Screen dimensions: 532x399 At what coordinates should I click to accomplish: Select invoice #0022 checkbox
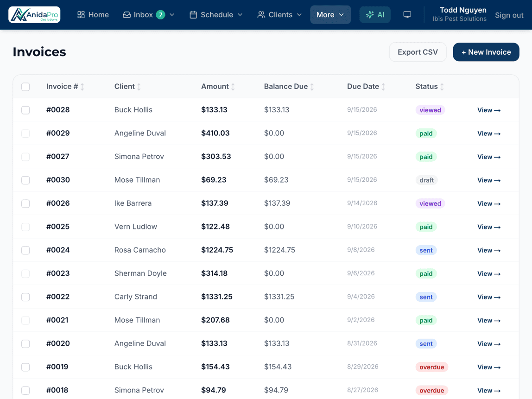(x=25, y=297)
